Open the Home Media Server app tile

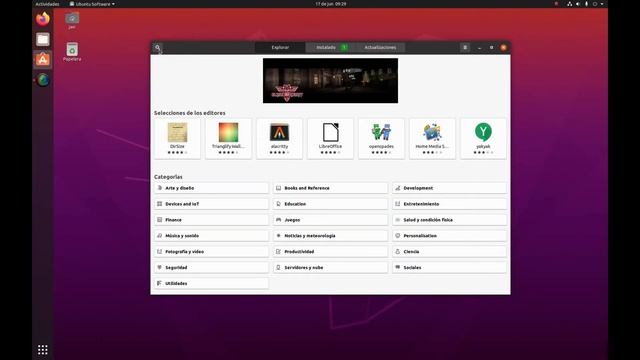click(x=432, y=138)
